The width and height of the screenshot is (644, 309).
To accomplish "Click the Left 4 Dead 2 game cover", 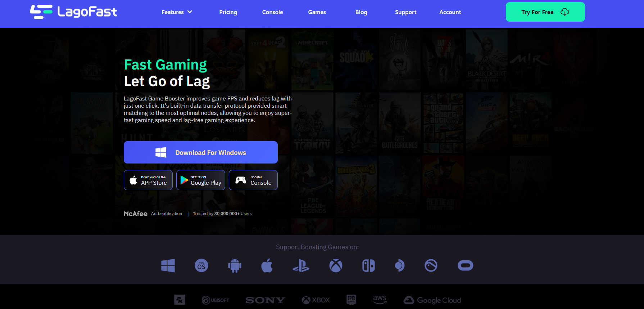I will 269,60.
